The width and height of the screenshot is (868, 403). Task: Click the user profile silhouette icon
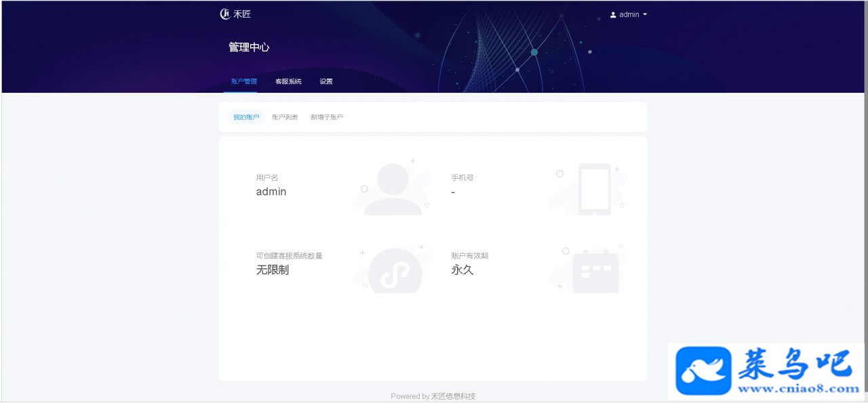pyautogui.click(x=393, y=189)
